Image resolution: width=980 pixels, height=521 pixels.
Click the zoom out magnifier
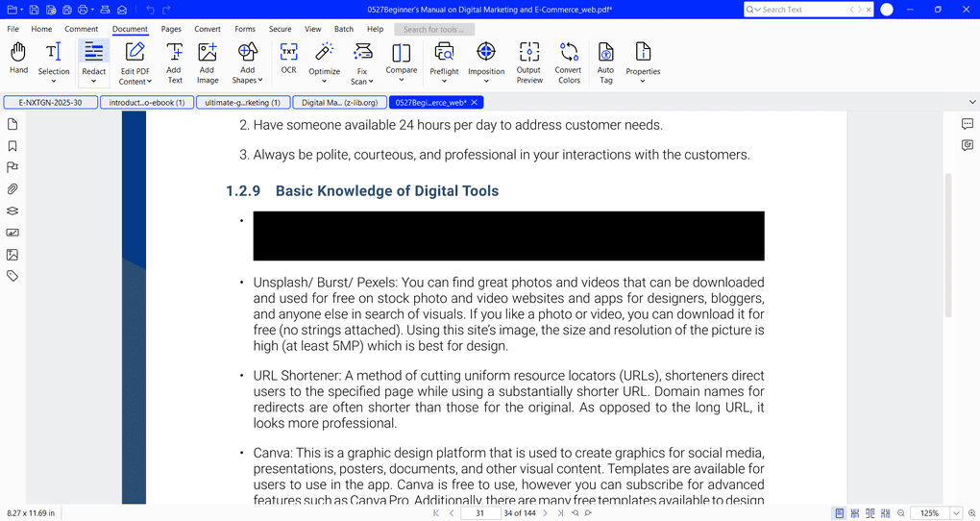pyautogui.click(x=901, y=513)
